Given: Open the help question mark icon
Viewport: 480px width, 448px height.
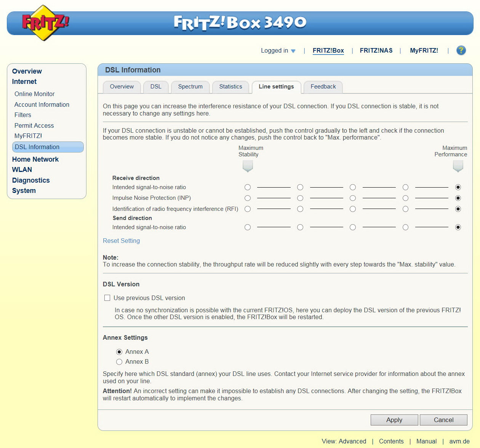Looking at the screenshot, I should point(461,50).
